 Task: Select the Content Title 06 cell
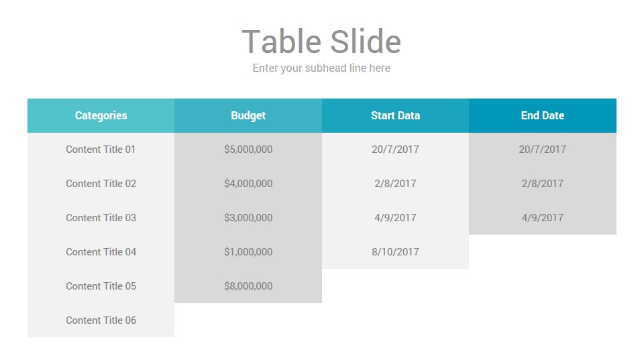click(x=101, y=320)
